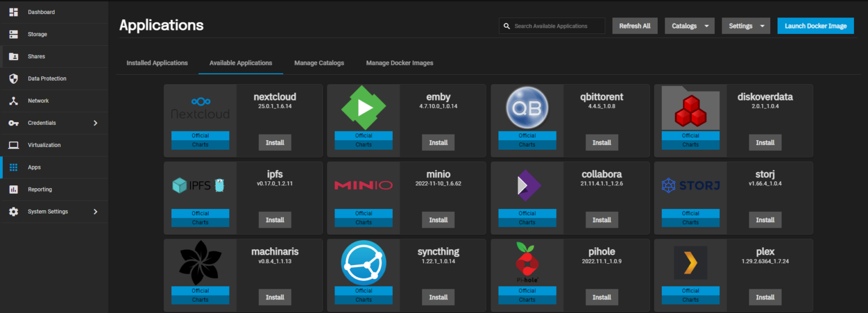Image resolution: width=868 pixels, height=313 pixels.
Task: Click the Nextcloud app logo
Action: pos(200,108)
